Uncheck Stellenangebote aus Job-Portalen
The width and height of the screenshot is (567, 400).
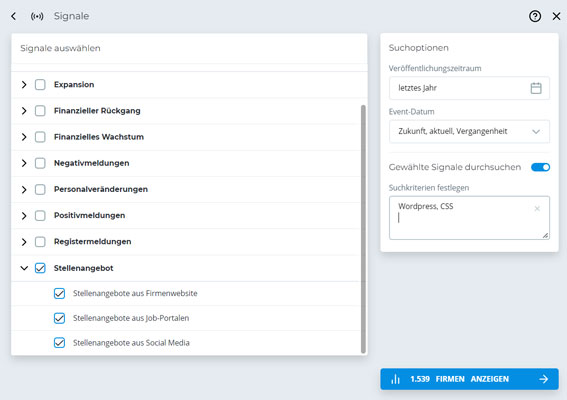pos(59,318)
